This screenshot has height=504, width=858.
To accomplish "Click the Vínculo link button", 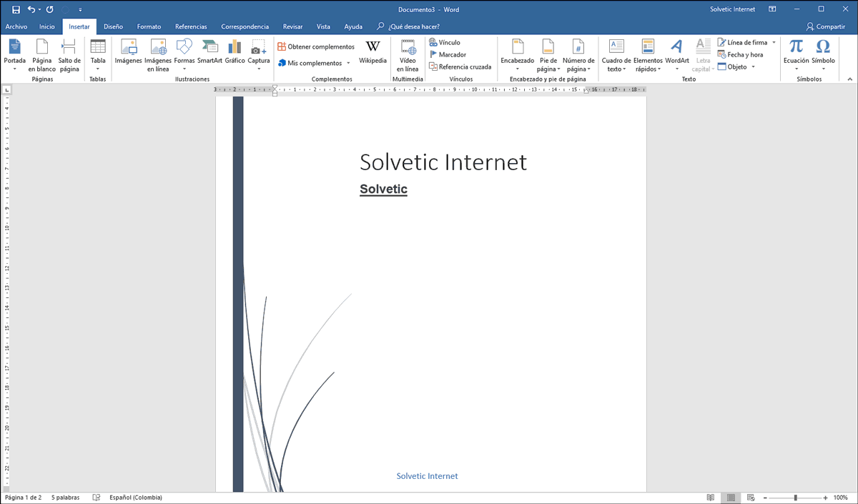I will pos(445,43).
